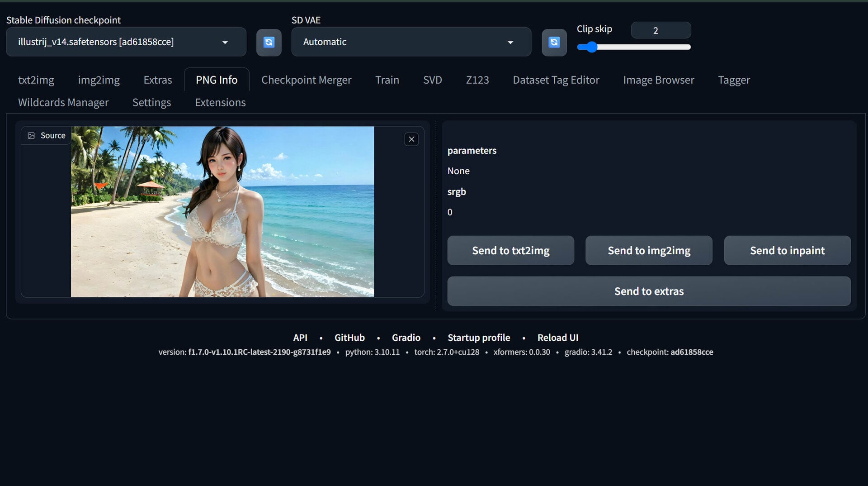This screenshot has height=486, width=868.
Task: Open the GitHub footer link
Action: coord(349,338)
